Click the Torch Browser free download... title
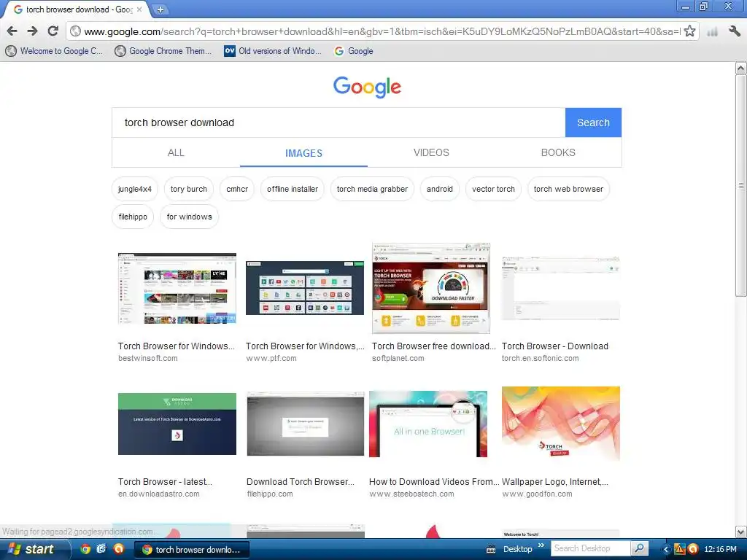This screenshot has width=747, height=560. pyautogui.click(x=434, y=346)
